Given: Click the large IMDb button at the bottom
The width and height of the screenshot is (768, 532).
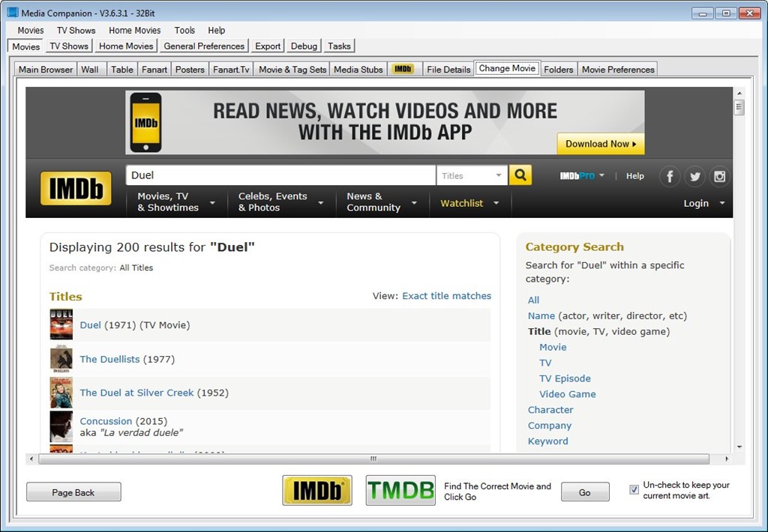Looking at the screenshot, I should click(x=317, y=490).
